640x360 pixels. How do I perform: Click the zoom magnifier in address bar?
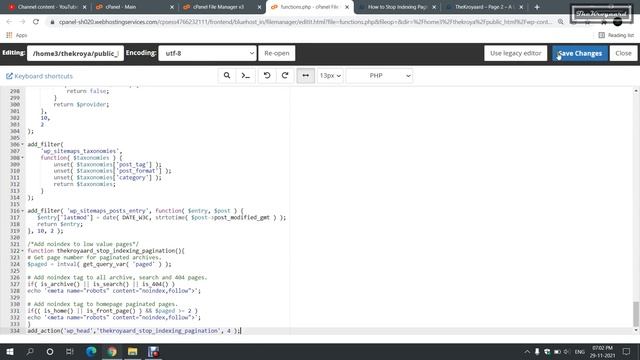(561, 22)
